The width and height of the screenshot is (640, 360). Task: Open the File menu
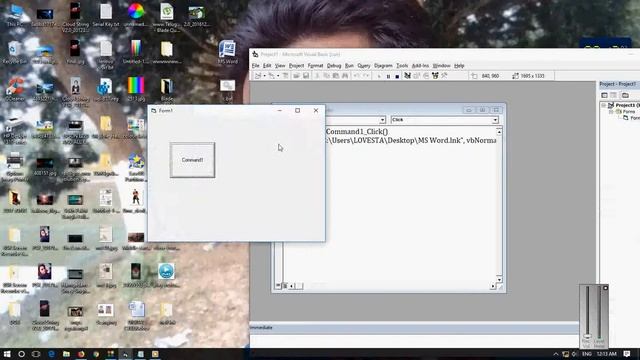point(256,66)
